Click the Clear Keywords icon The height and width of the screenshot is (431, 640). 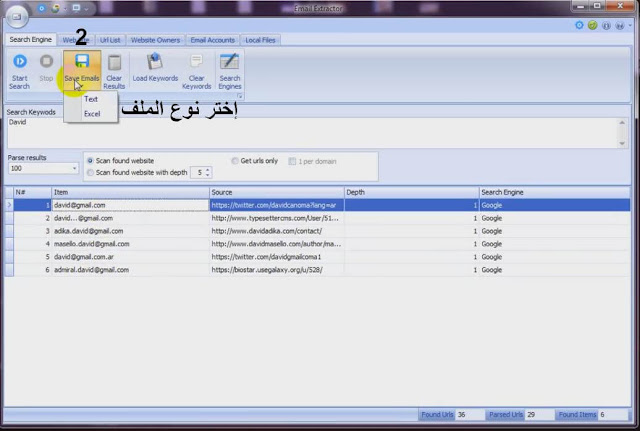196,62
